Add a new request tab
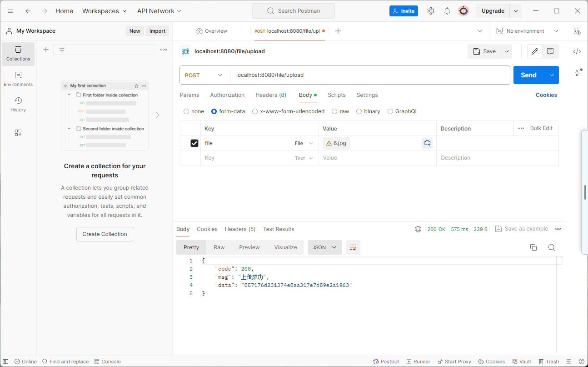Screen dimensions: 588x367 pos(338,31)
